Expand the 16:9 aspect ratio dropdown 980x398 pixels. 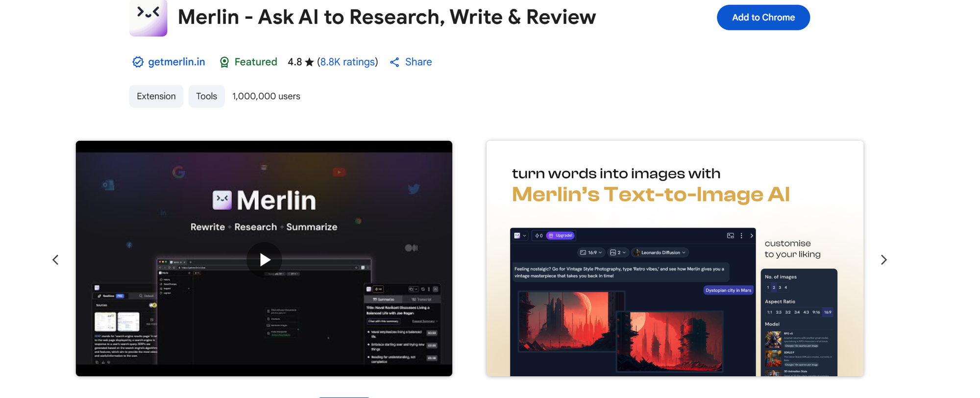591,253
